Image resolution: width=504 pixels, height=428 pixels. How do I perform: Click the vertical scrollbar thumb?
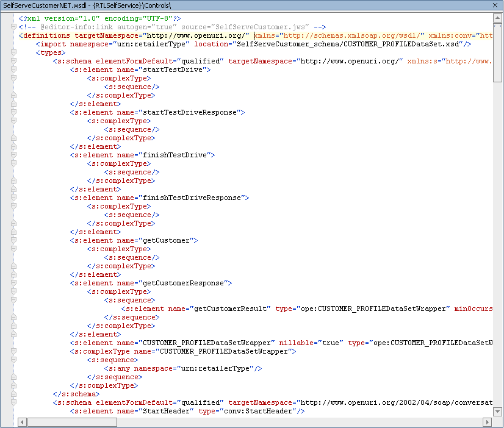pyautogui.click(x=497, y=52)
